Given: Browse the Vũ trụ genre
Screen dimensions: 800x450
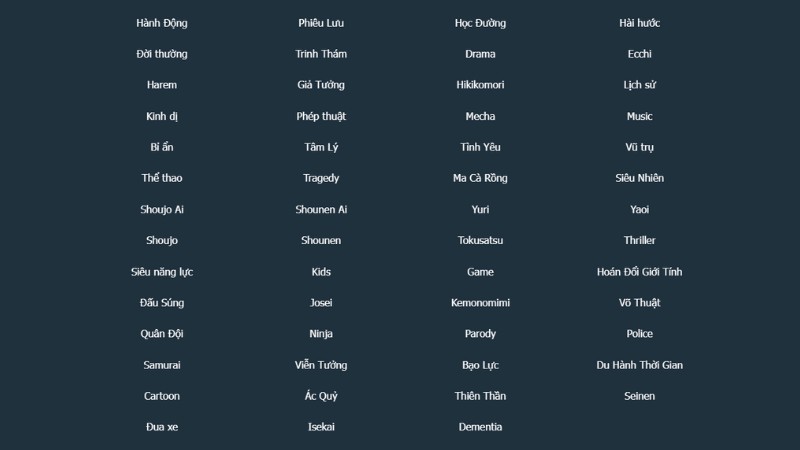Looking at the screenshot, I should 640,147.
